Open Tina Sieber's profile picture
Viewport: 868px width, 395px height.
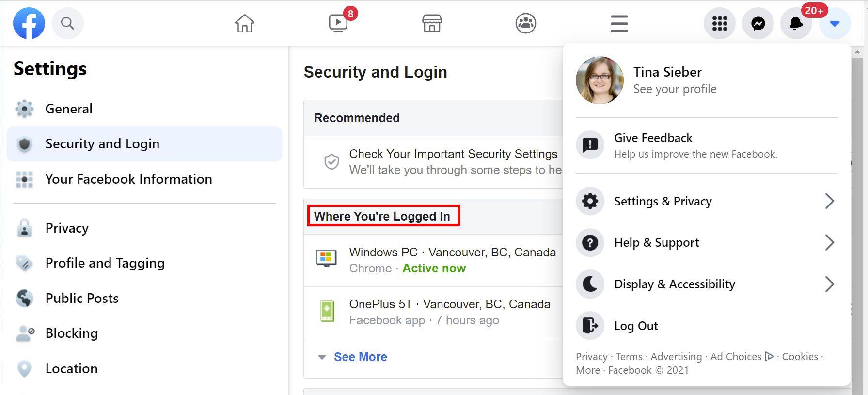(x=600, y=80)
